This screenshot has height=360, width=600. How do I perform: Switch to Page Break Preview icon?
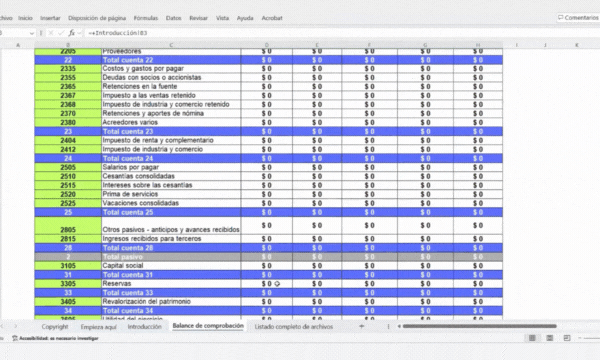coord(567,338)
